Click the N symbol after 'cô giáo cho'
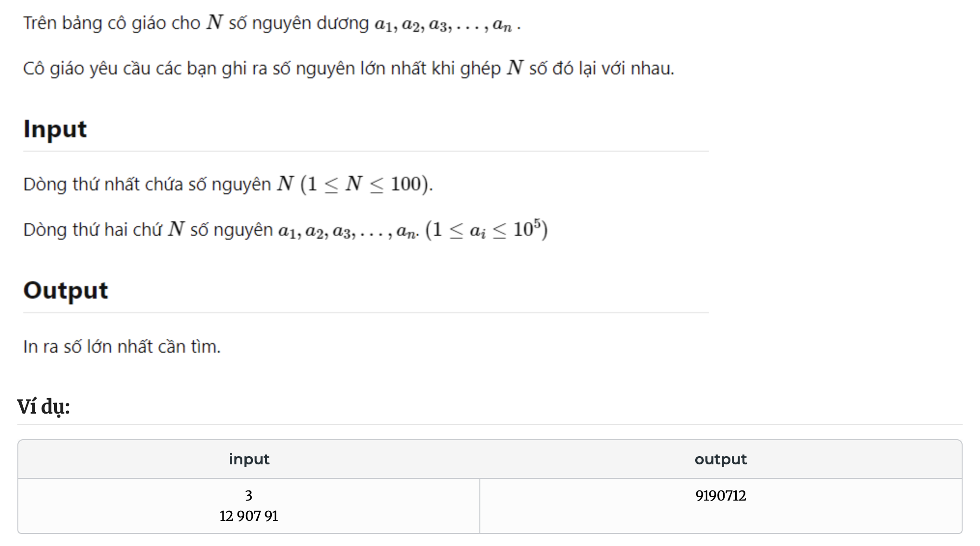Viewport: 980px width, 546px height. pos(215,22)
